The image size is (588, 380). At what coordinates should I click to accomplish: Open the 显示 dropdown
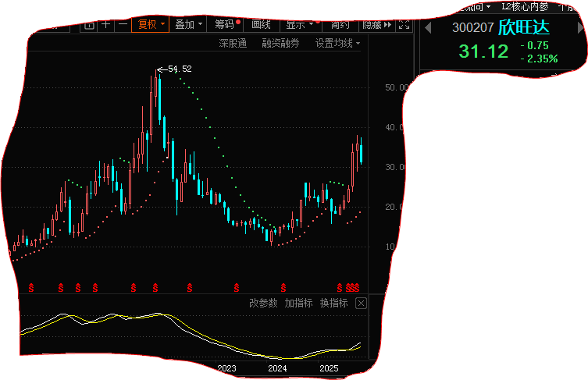click(x=300, y=25)
